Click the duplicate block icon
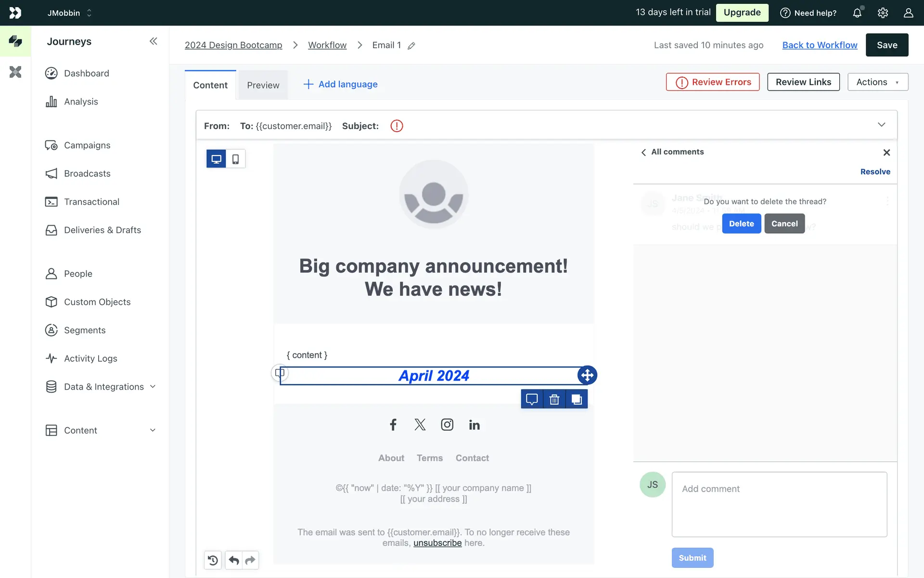 [577, 399]
